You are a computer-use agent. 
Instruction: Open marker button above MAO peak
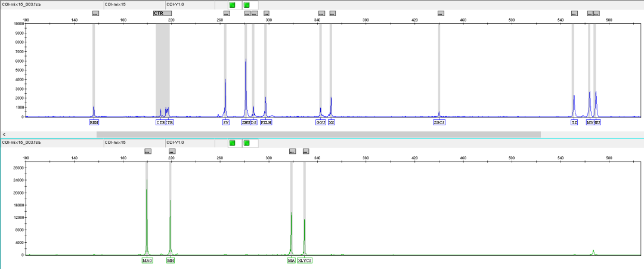pos(148,151)
